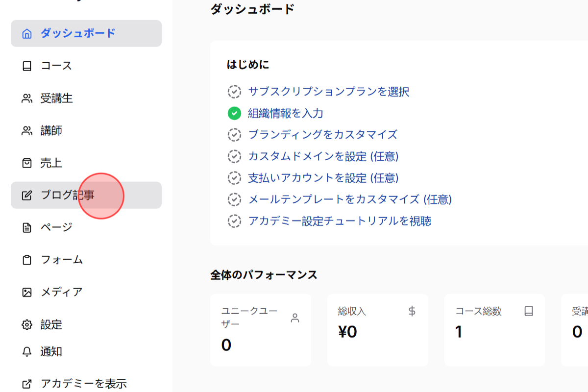Click the 講師 icon in the sidebar
This screenshot has height=392, width=588.
(x=27, y=130)
